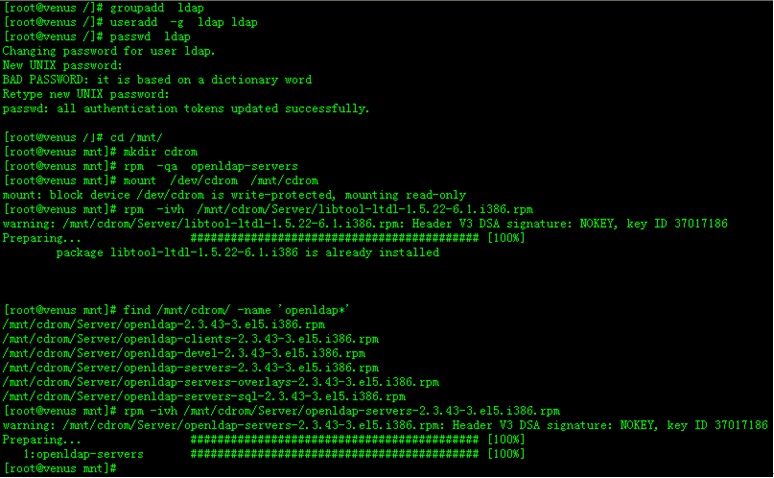Click the final empty shell prompt
774x478 pixels.
pyautogui.click(x=60, y=468)
